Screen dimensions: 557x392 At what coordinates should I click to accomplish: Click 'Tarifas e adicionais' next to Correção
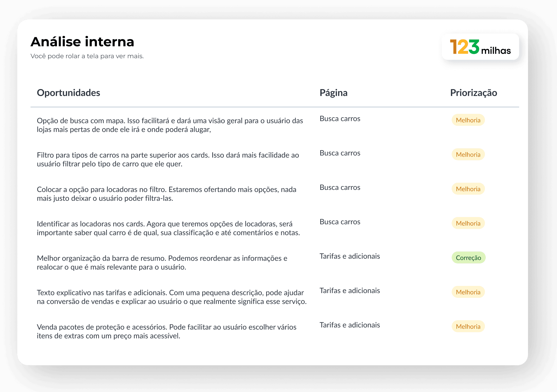coord(350,256)
